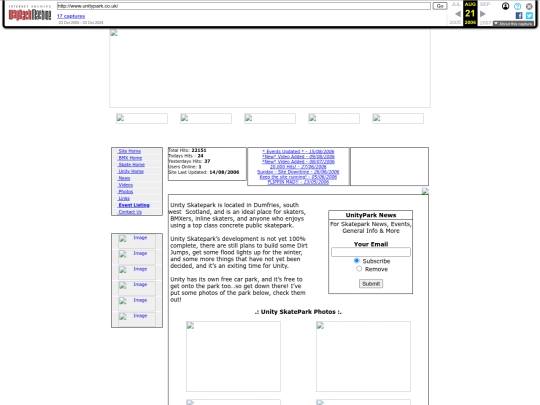Open the Contact Us navigation link

(130, 212)
